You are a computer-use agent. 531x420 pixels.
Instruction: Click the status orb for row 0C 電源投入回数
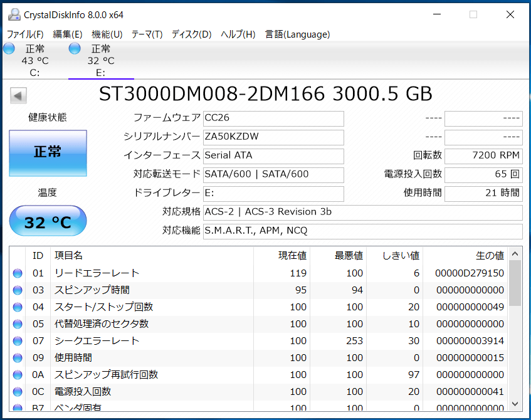[18, 392]
